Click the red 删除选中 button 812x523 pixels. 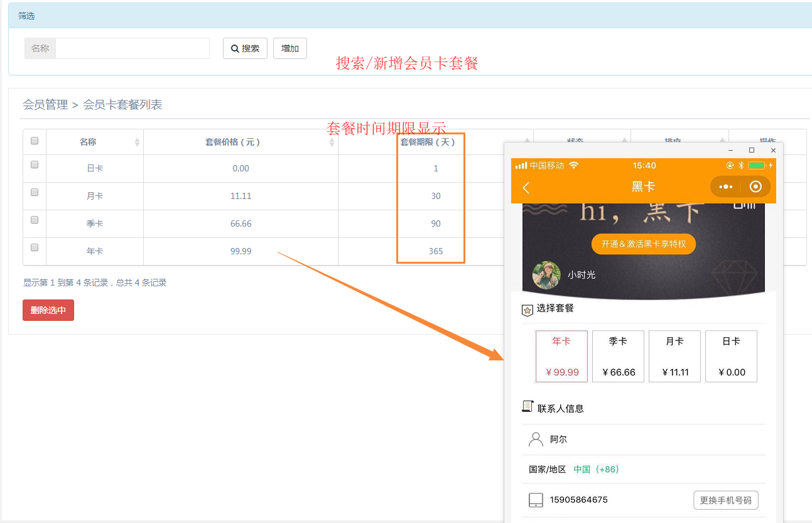coord(48,310)
